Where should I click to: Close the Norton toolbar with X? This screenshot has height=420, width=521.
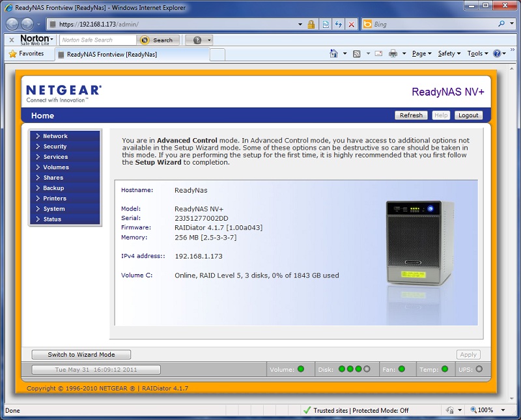(x=12, y=40)
